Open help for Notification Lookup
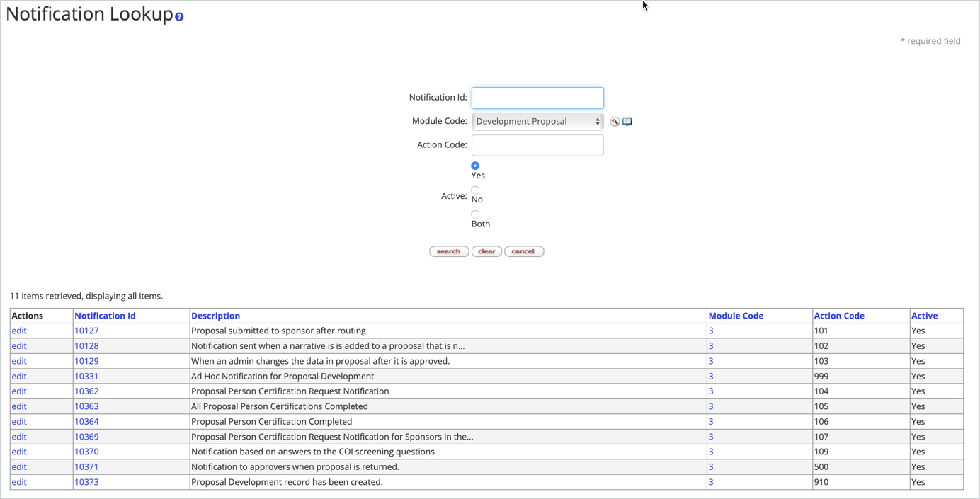The image size is (980, 499). pos(179,15)
